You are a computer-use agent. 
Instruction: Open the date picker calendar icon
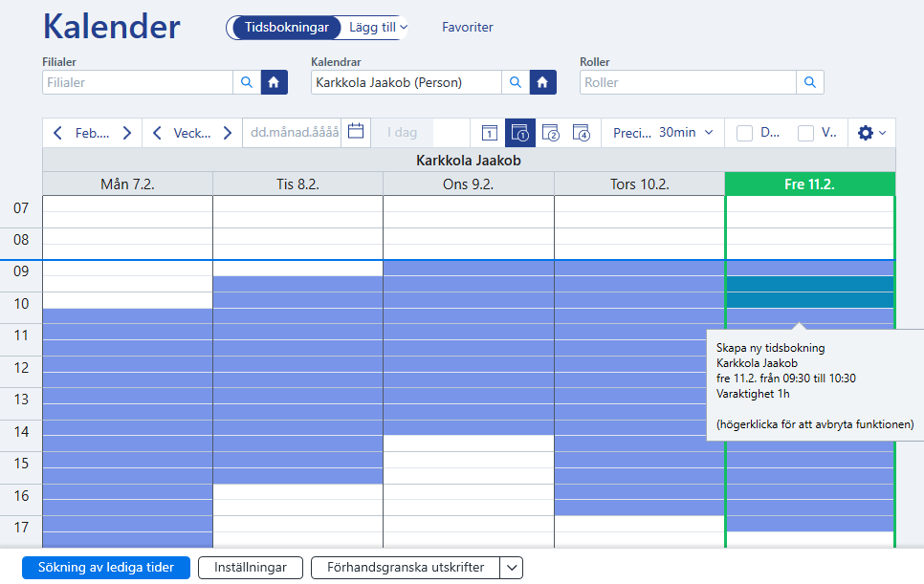(x=356, y=131)
